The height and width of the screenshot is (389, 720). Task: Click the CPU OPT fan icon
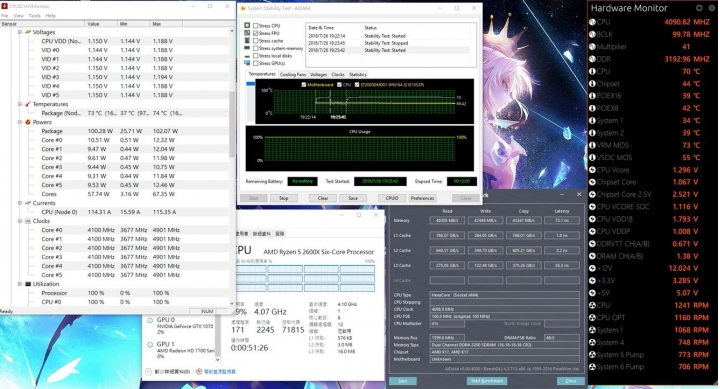(592, 318)
